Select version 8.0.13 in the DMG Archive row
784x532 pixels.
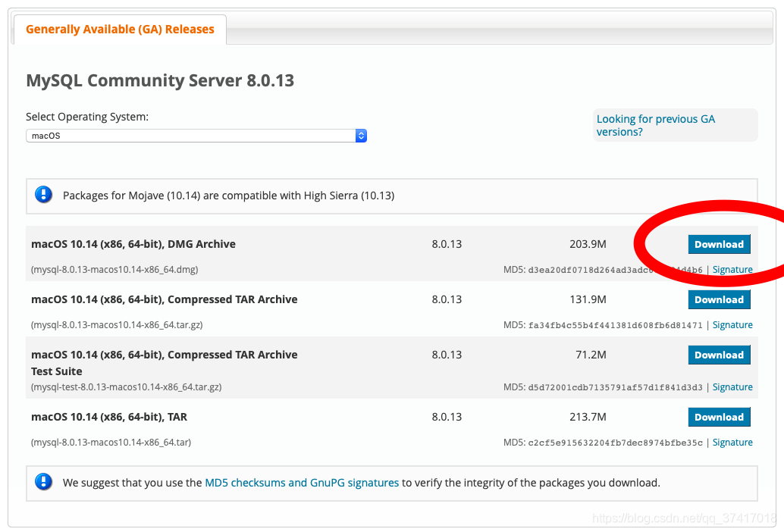tap(447, 244)
